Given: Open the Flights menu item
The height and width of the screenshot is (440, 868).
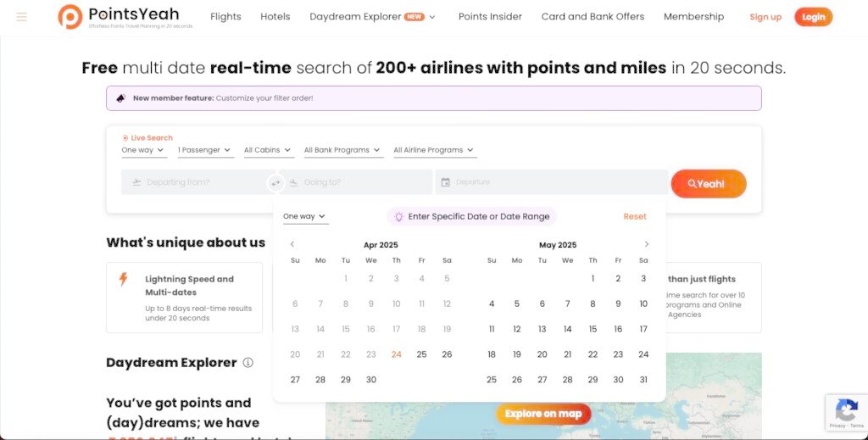Looking at the screenshot, I should click(x=225, y=16).
